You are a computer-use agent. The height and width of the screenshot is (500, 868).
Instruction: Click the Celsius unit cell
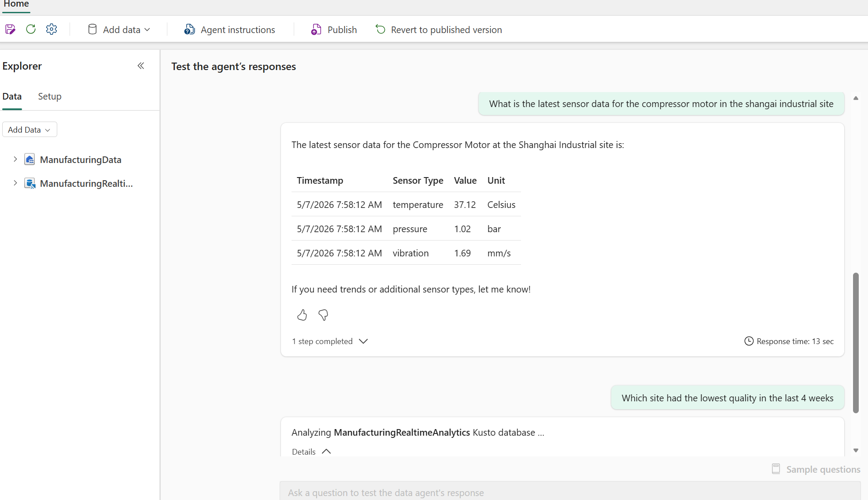tap(501, 204)
